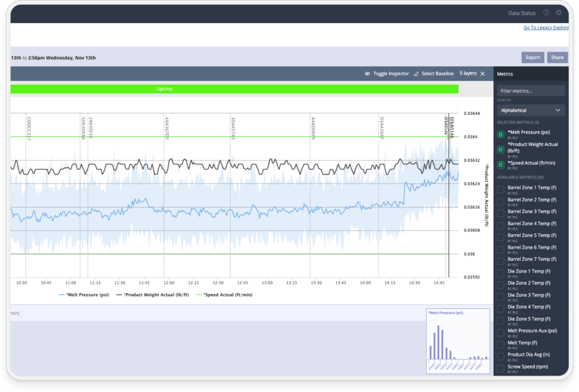The height and width of the screenshot is (392, 579).
Task: Open the Go To Legacy Explorer link
Action: click(546, 27)
